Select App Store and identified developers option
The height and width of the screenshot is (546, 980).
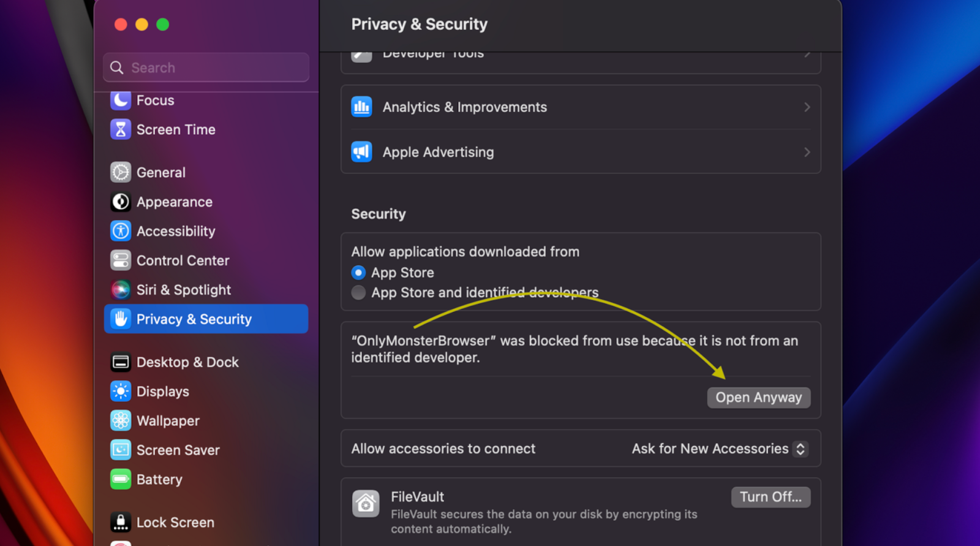359,293
